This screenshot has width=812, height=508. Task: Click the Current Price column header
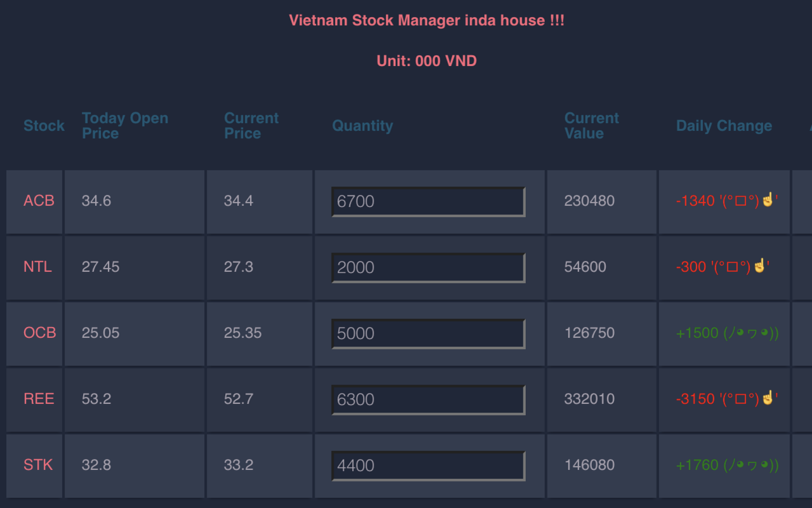[x=251, y=125]
